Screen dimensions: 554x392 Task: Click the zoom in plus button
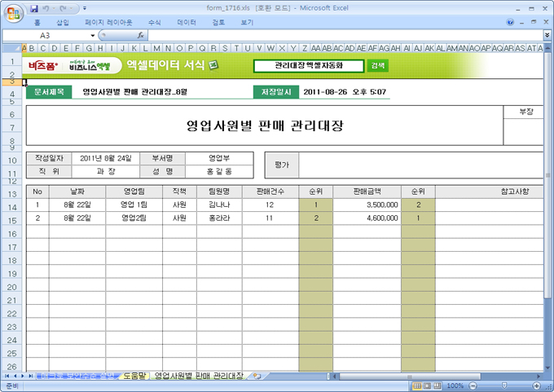[x=538, y=385]
